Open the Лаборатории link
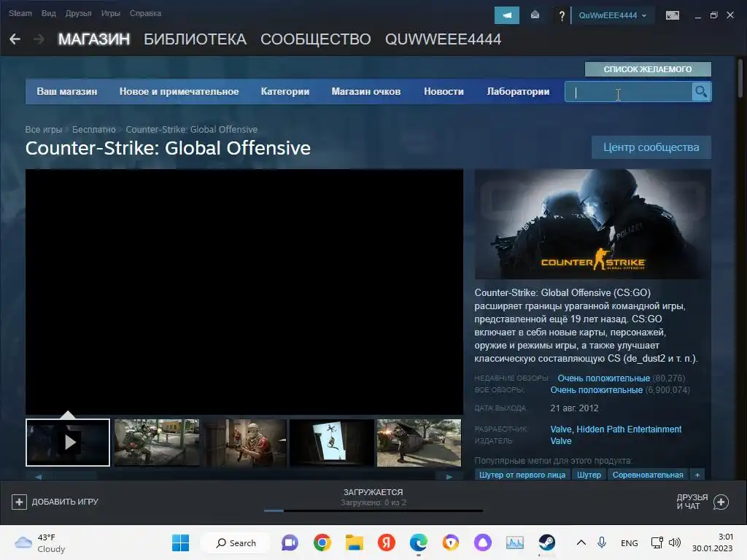The width and height of the screenshot is (747, 560). (x=518, y=91)
